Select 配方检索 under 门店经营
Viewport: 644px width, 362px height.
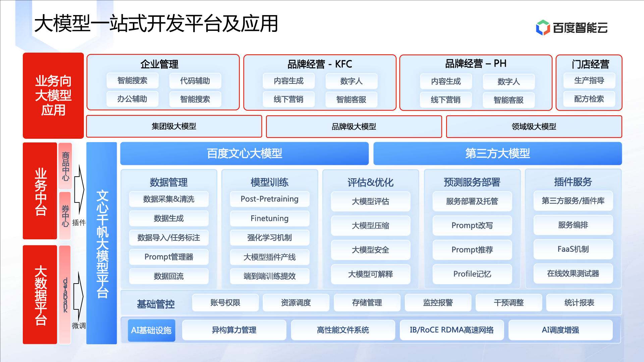(x=589, y=99)
